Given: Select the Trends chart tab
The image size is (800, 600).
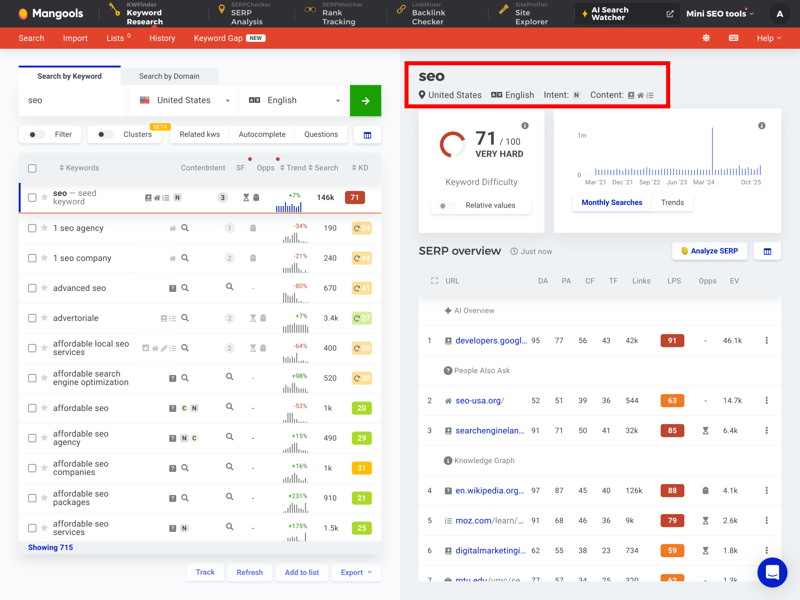Looking at the screenshot, I should (672, 203).
